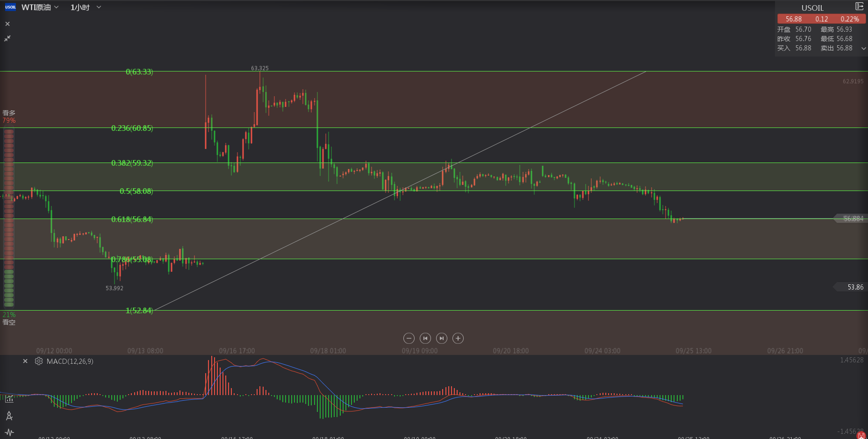This screenshot has height=439, width=868.
Task: Select Fibonacci level 0.382(59.32) label
Action: [132, 163]
